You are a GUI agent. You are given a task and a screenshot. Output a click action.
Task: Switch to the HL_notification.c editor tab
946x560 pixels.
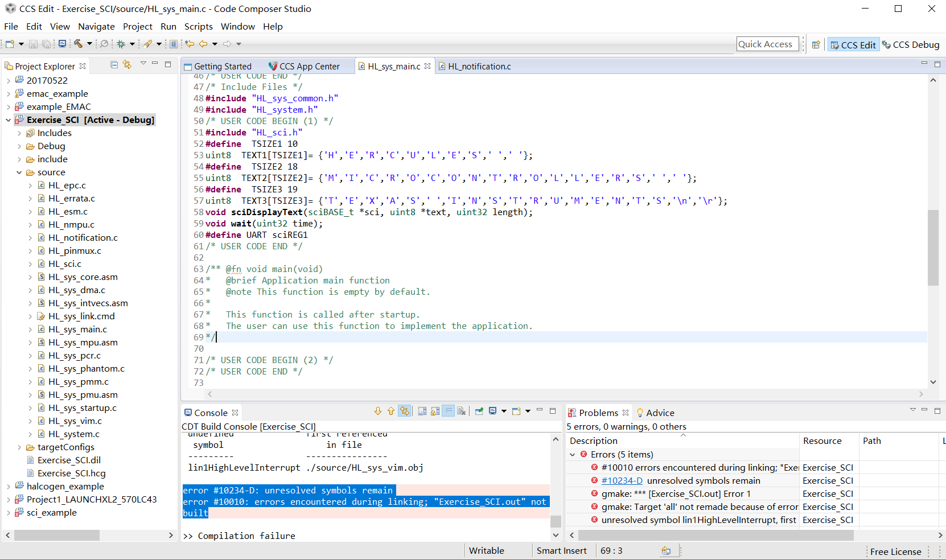[479, 67]
